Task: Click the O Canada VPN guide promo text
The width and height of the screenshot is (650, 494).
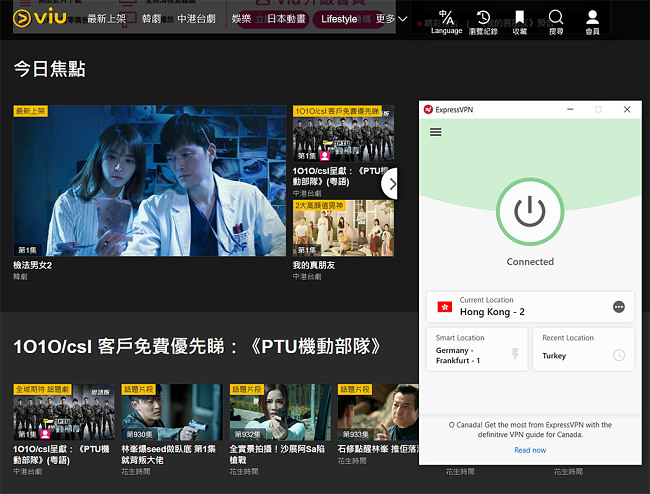Action: [x=530, y=430]
